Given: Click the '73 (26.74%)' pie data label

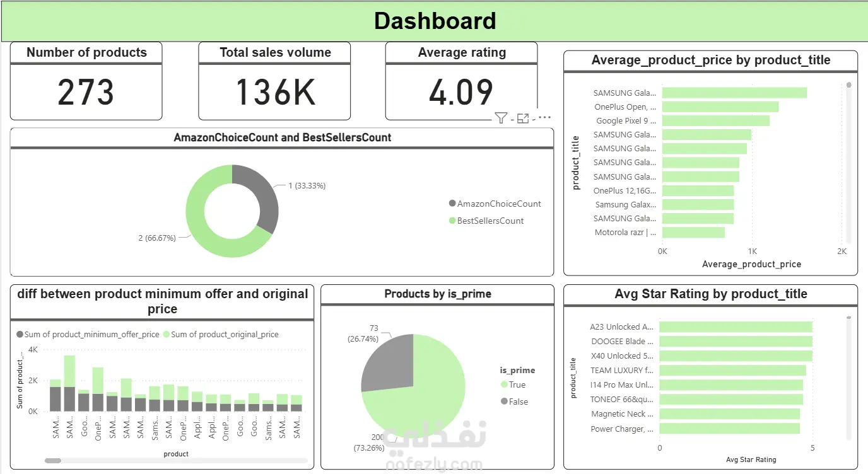Looking at the screenshot, I should click(363, 334).
